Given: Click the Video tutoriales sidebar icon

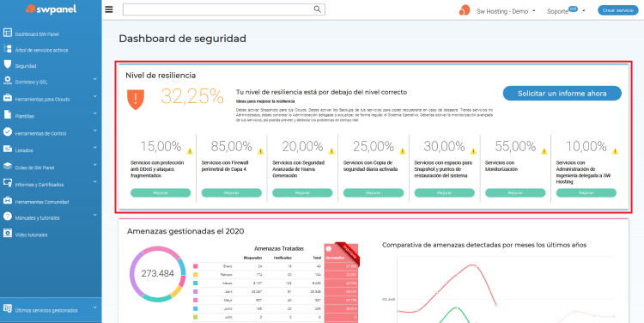Looking at the screenshot, I should tap(8, 234).
